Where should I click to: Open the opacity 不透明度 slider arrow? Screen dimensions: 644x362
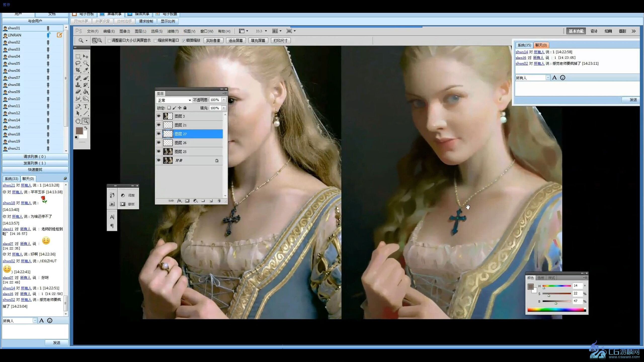click(x=224, y=100)
